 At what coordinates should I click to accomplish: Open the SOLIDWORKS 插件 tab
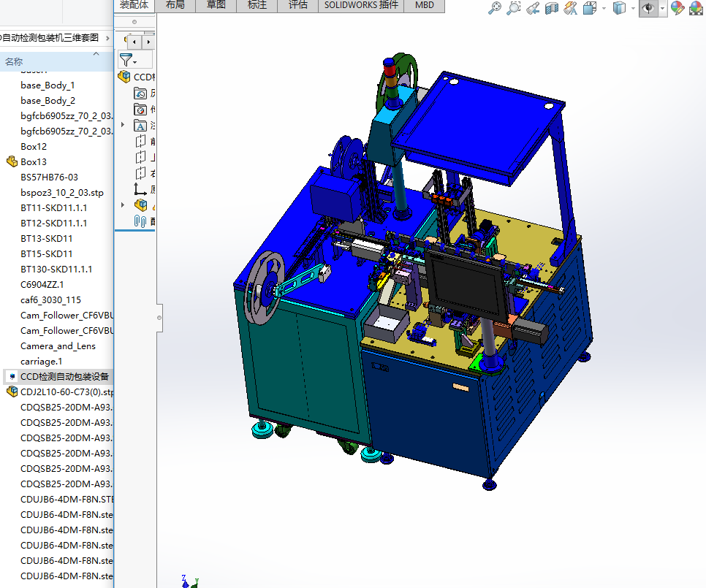362,5
